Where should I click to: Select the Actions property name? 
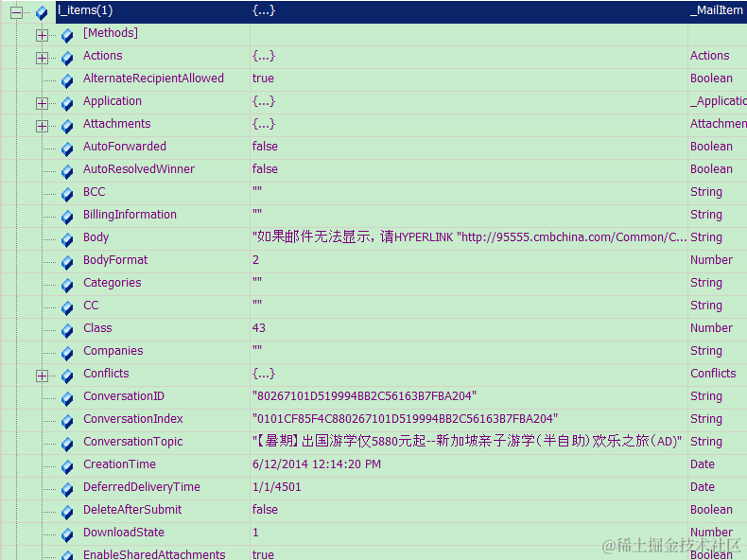tap(103, 56)
